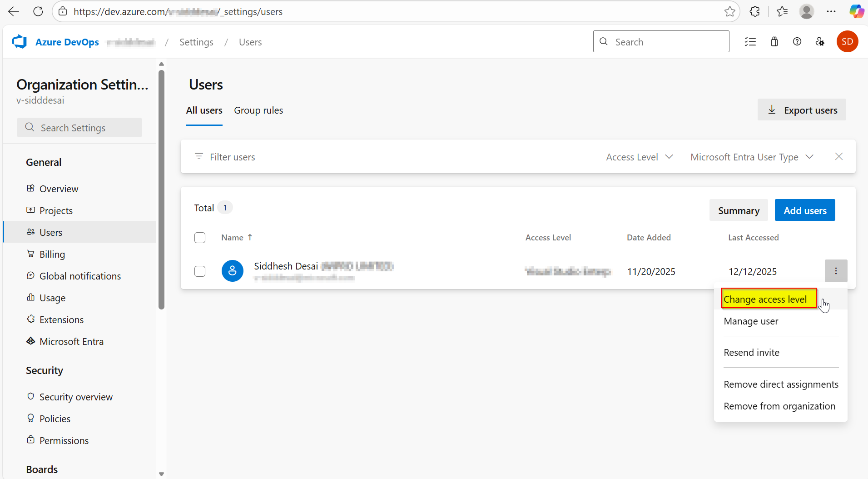Switch to the Group rules tab
Image resolution: width=868 pixels, height=479 pixels.
(x=258, y=110)
